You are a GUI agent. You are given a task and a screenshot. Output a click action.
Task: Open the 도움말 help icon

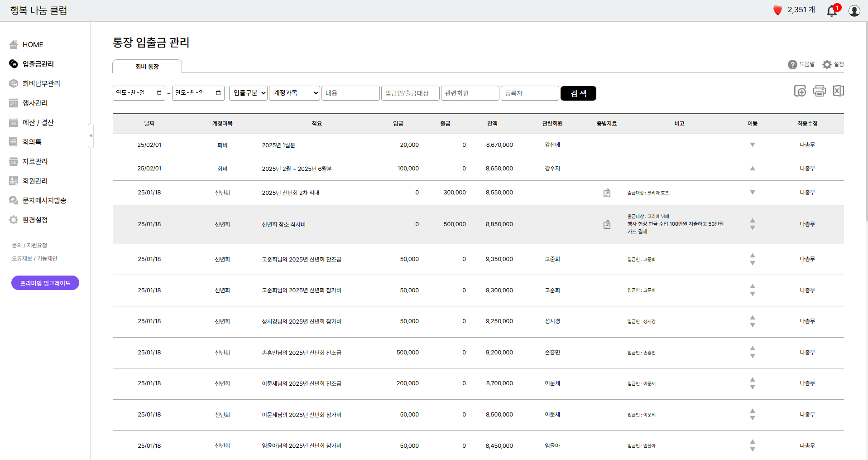pyautogui.click(x=792, y=65)
